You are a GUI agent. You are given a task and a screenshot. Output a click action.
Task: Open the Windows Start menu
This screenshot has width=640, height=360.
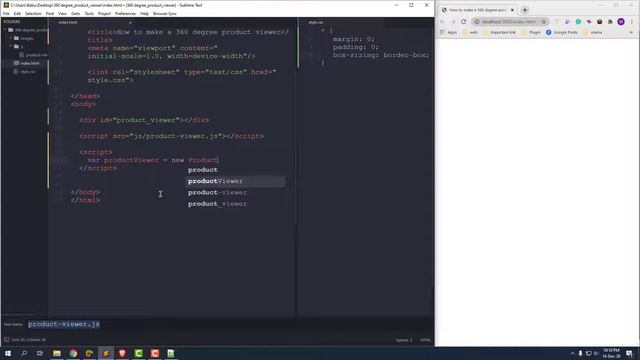(8, 353)
